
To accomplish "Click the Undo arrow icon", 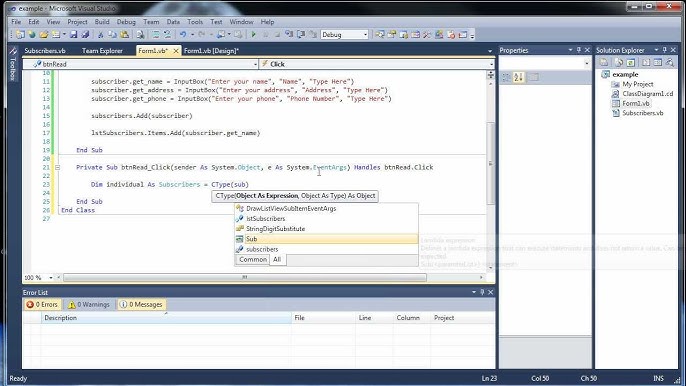I will click(x=183, y=35).
